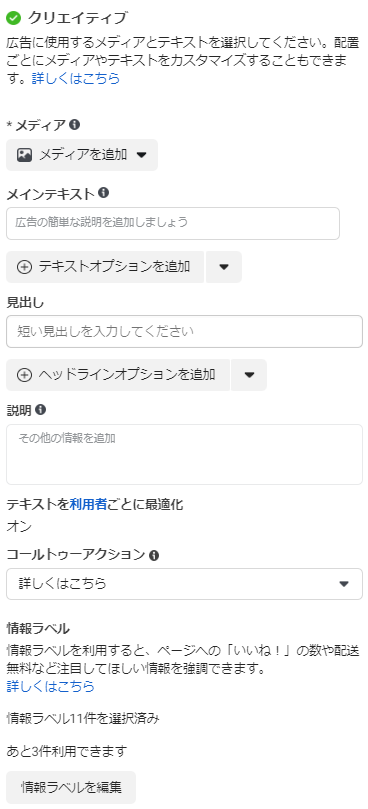Click the plus icon in テキストオプションを追加

(24, 267)
